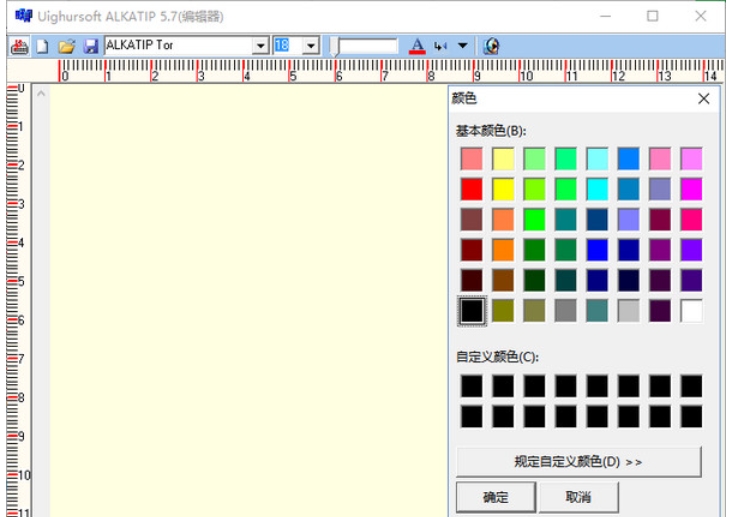Expand the ALKATIP Tor font dropdown
Viewport: 729px width, 517px height.
(x=260, y=46)
